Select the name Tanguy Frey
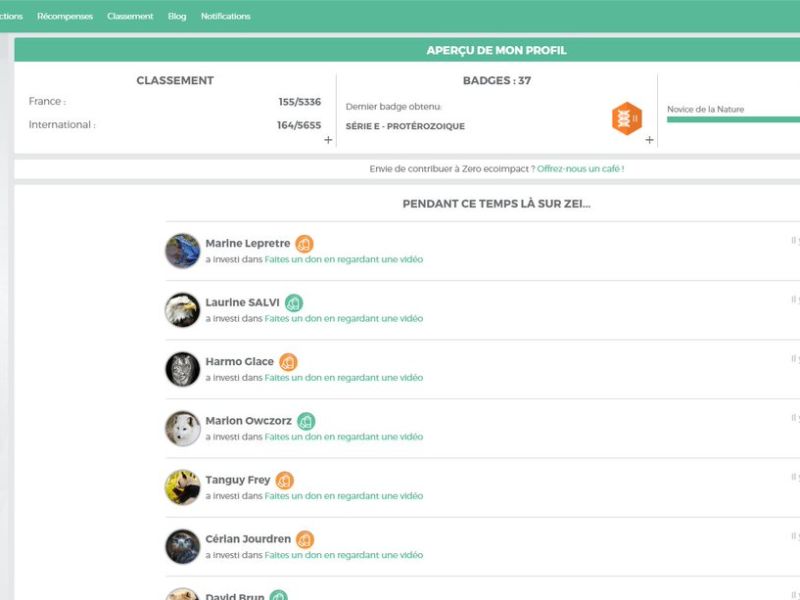The image size is (800, 600). pyautogui.click(x=238, y=480)
